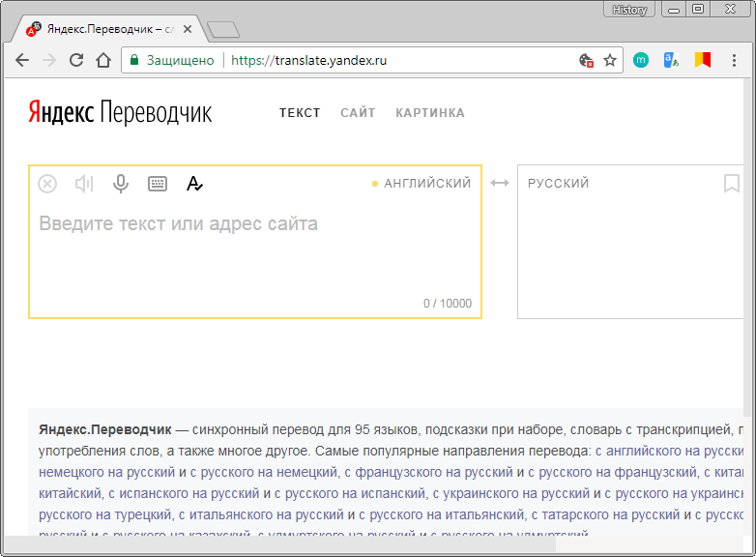Switch to the КАРТИНКА tab
The height and width of the screenshot is (557, 756).
[x=430, y=113]
